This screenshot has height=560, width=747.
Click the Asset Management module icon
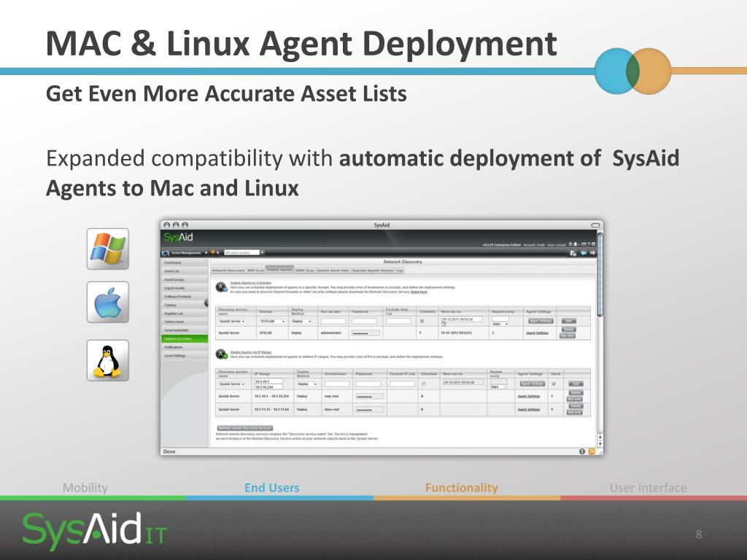pyautogui.click(x=166, y=252)
